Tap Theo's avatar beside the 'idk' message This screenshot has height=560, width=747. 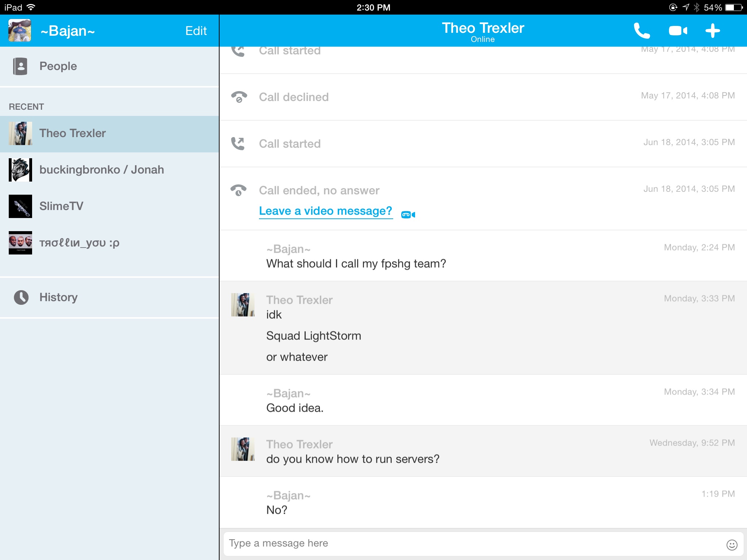243,305
